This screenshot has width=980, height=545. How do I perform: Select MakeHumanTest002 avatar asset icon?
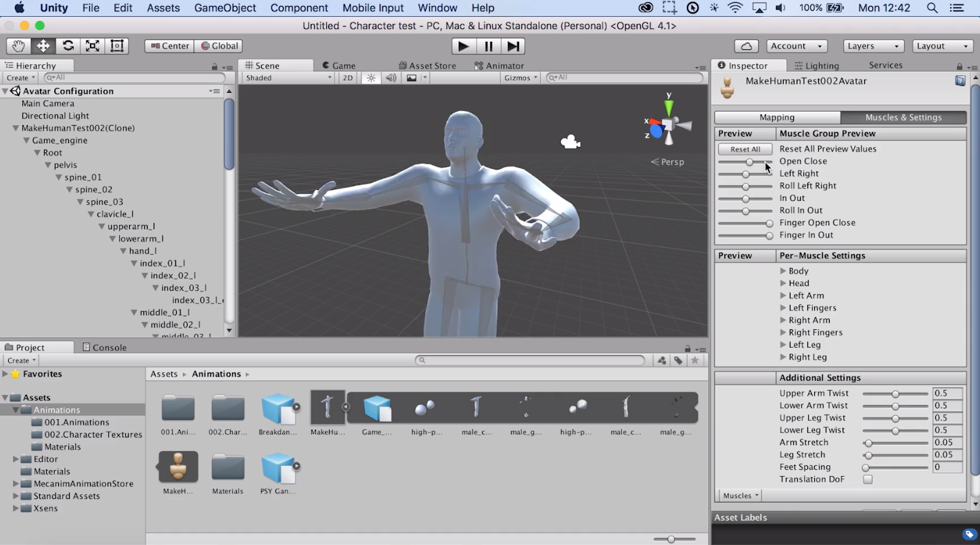[179, 467]
